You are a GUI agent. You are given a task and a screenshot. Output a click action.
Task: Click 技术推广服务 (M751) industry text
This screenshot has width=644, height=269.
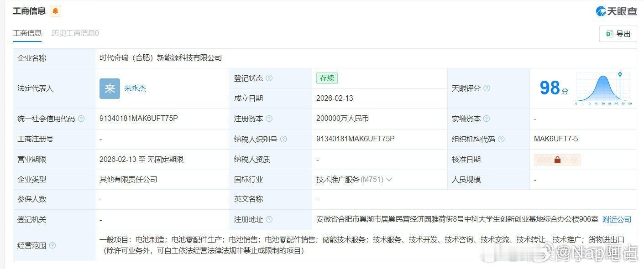(x=350, y=180)
